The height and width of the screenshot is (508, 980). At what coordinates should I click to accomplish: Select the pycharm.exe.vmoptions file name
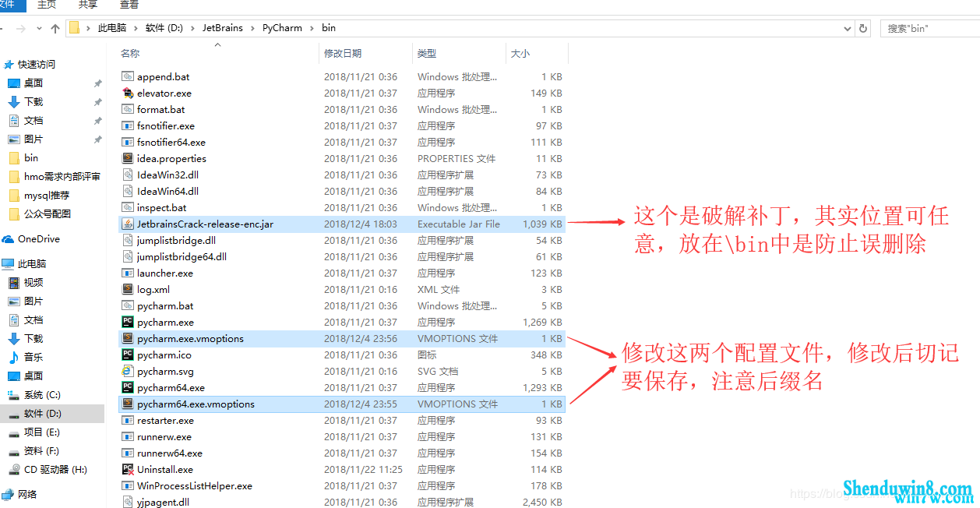[x=190, y=338]
